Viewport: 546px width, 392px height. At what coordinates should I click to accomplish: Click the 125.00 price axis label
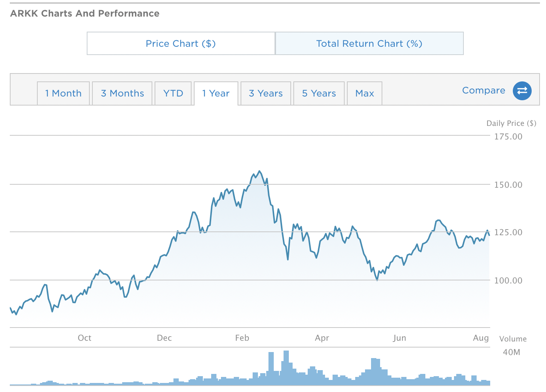tap(508, 232)
